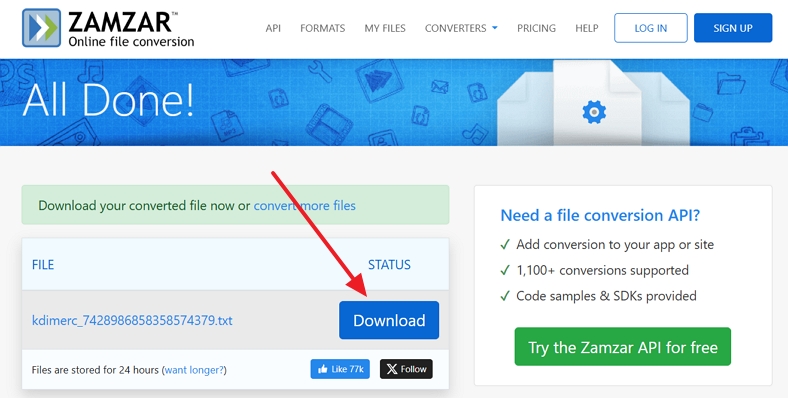Click the Facebook Like 77k button
Image resolution: width=788 pixels, height=398 pixels.
pos(340,369)
